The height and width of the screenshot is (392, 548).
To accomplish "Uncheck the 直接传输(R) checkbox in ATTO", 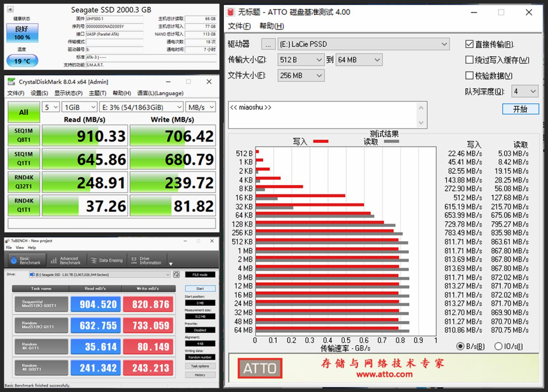I will pos(470,44).
